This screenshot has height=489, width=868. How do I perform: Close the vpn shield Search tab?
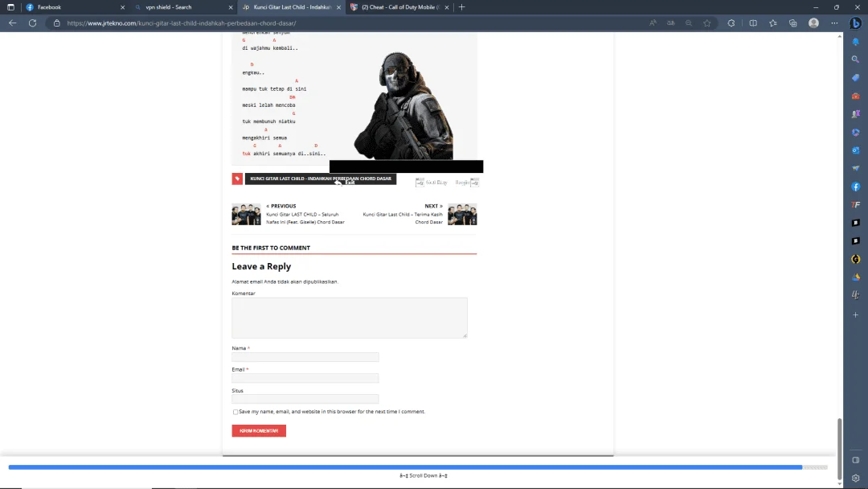coord(231,7)
